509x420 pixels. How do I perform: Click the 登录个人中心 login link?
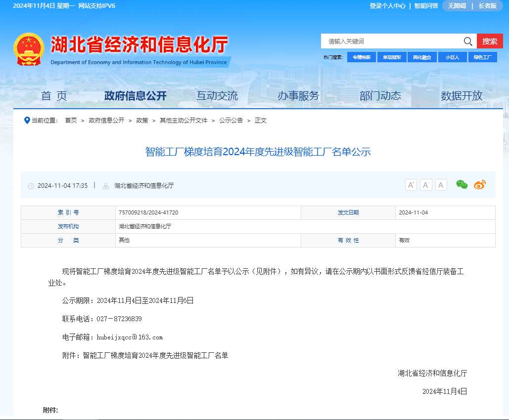[x=387, y=6]
